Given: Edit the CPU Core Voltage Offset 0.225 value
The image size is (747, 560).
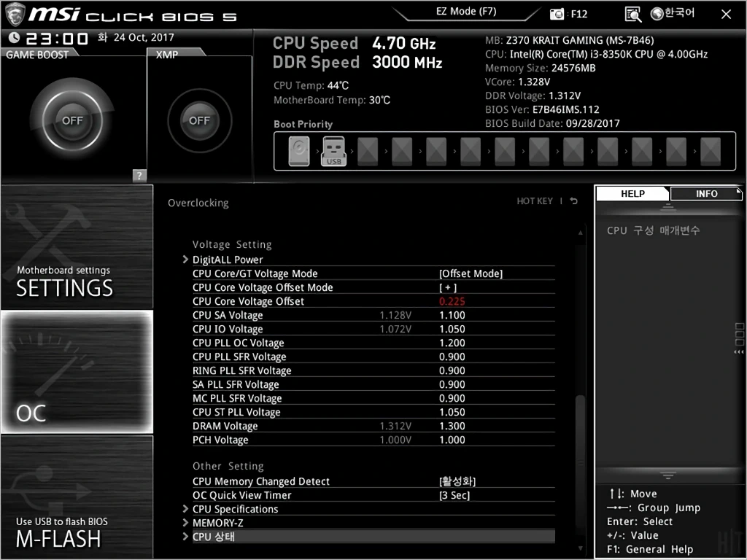Looking at the screenshot, I should 452,301.
